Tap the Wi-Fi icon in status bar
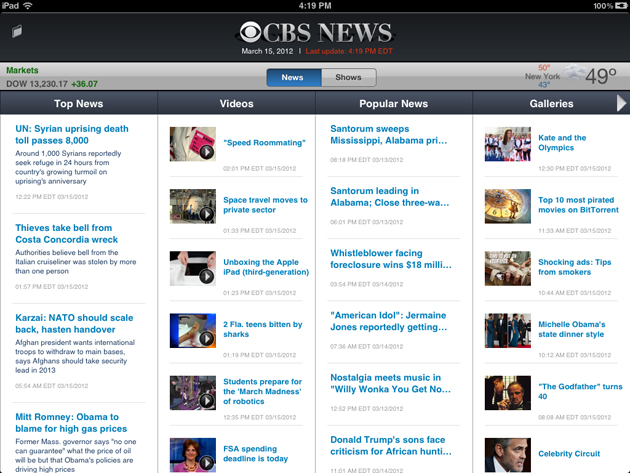This screenshot has width=630, height=473. click(x=28, y=5)
